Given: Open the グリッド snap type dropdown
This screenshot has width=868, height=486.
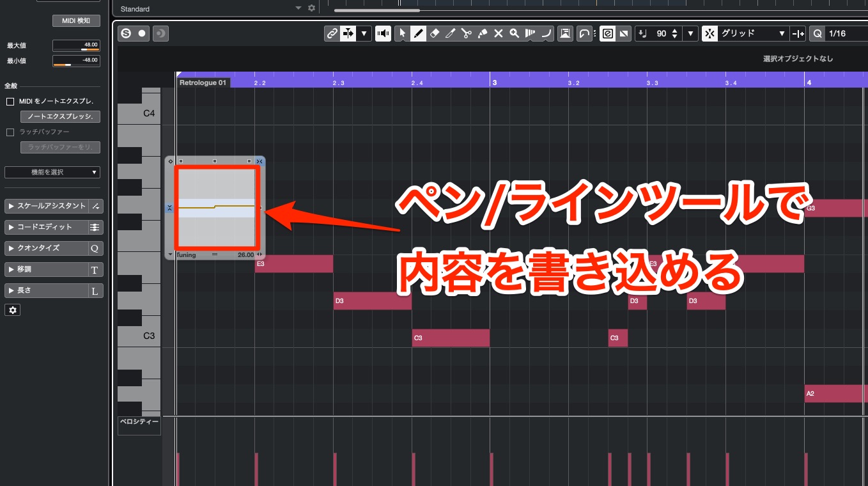Looking at the screenshot, I should tap(754, 33).
